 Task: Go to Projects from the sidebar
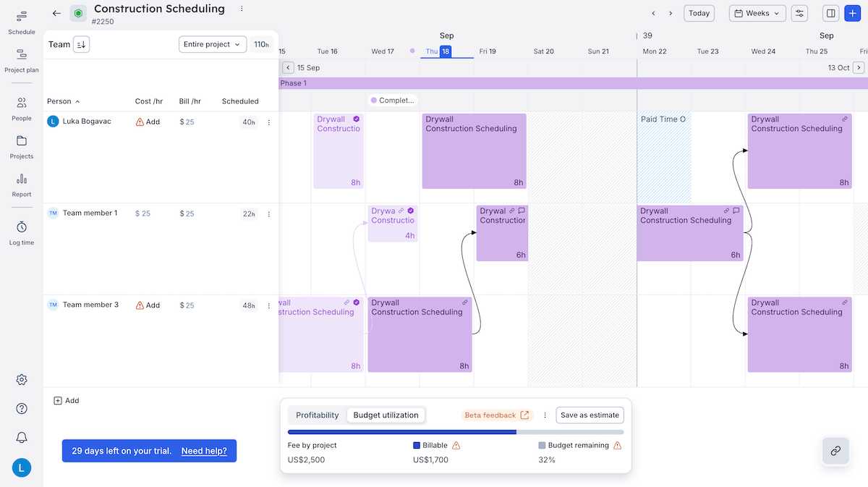point(21,145)
